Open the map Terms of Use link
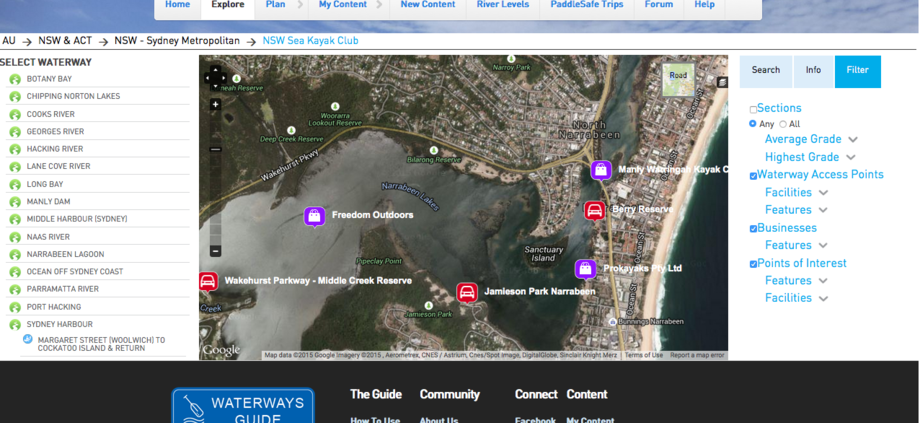This screenshot has height=423, width=920. click(x=644, y=356)
